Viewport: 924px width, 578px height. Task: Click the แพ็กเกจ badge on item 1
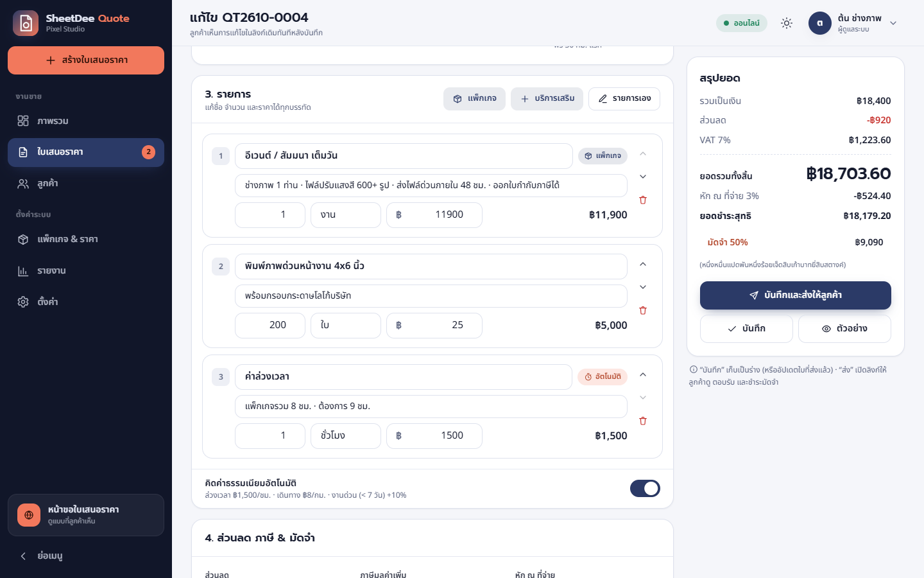point(603,156)
